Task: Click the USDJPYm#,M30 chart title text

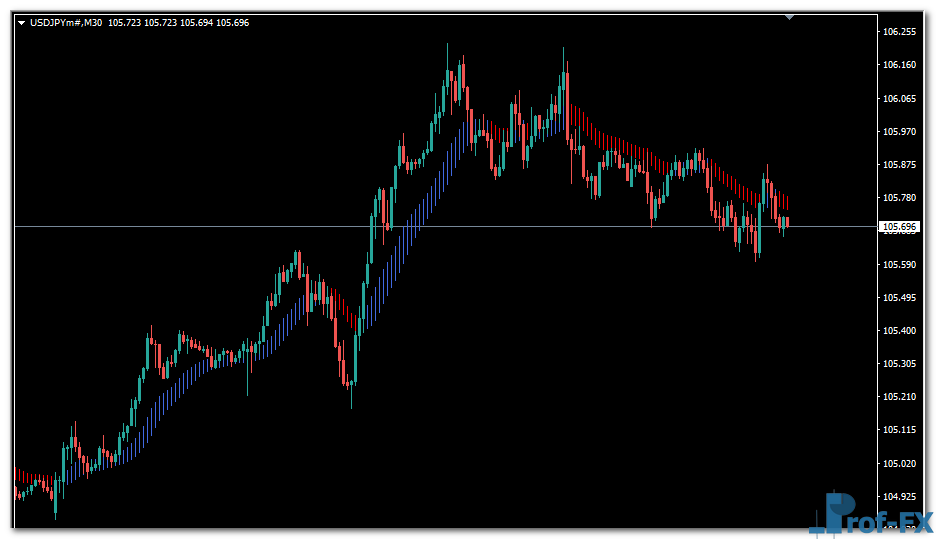Action: coord(66,23)
